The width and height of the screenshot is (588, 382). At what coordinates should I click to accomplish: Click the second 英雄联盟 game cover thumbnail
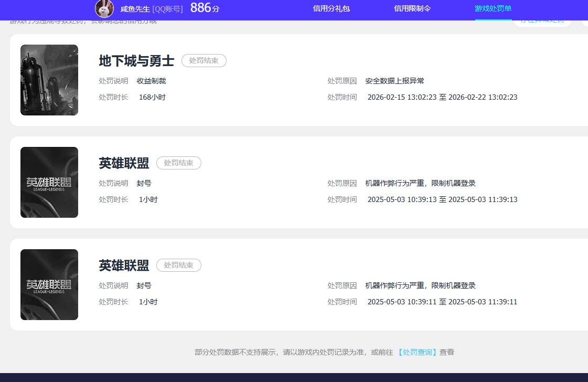pos(49,284)
